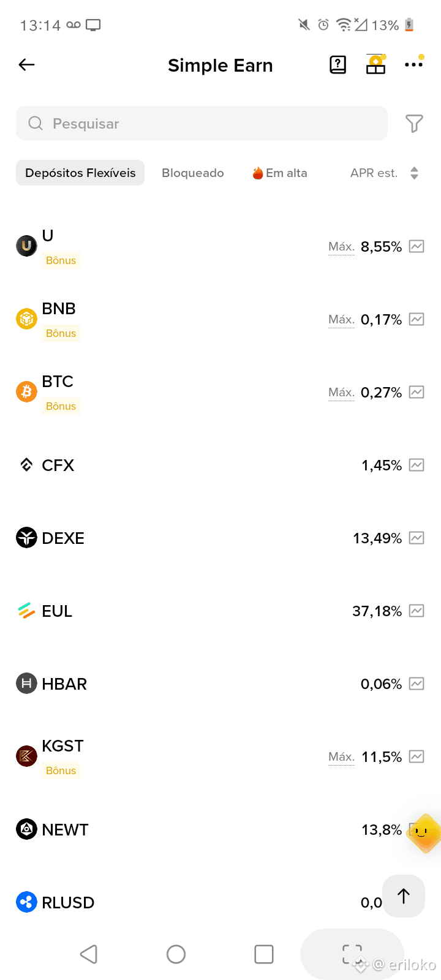This screenshot has width=441, height=980.
Task: Open the rewards gift box icon
Action: pyautogui.click(x=375, y=64)
